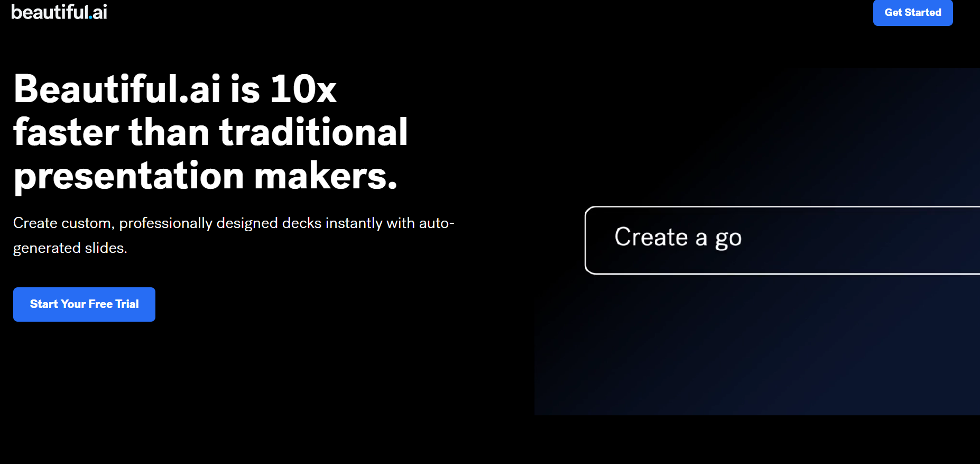The width and height of the screenshot is (980, 464).
Task: Click the "generated slides." subtitle text
Action: (x=70, y=248)
